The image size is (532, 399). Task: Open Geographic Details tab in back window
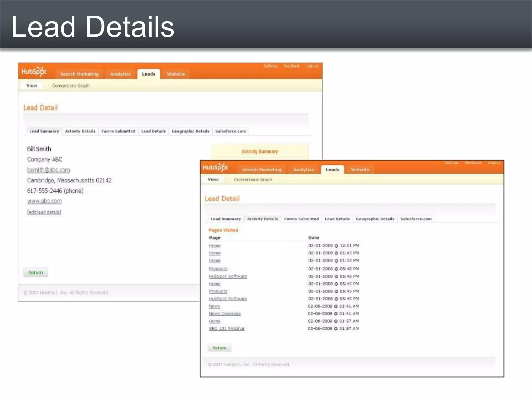click(190, 131)
